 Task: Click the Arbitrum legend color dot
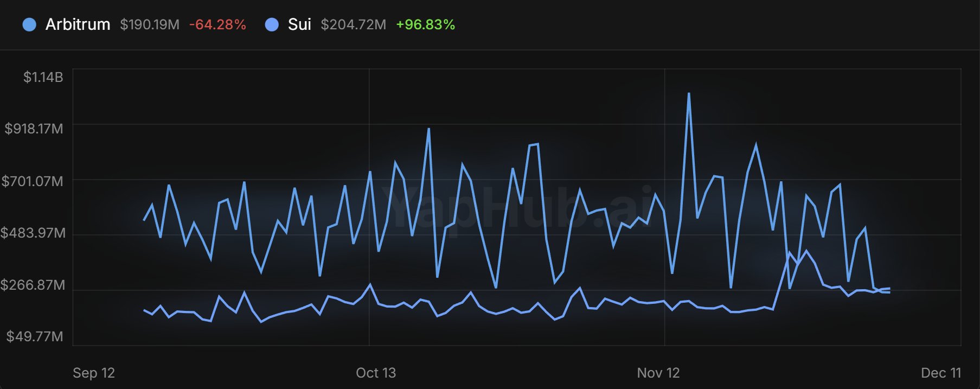click(x=29, y=24)
